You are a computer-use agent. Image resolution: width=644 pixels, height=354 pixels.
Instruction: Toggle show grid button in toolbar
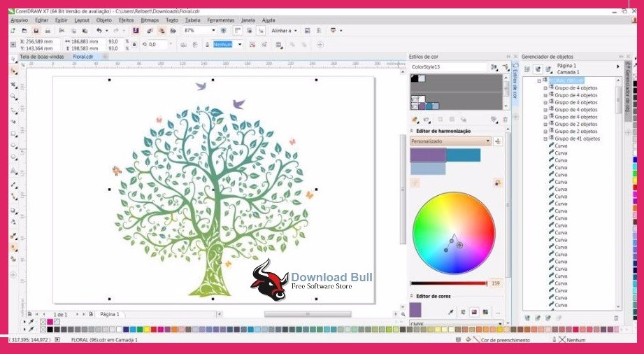pyautogui.click(x=250, y=31)
